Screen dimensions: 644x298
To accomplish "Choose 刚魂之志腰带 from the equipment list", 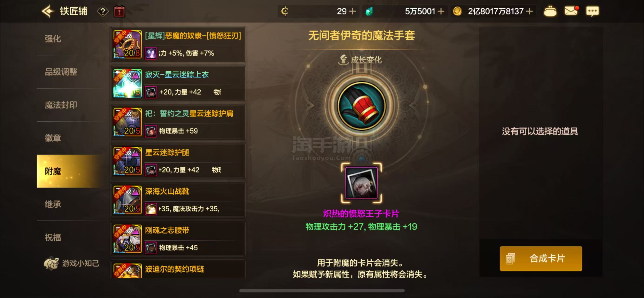I will coord(178,239).
